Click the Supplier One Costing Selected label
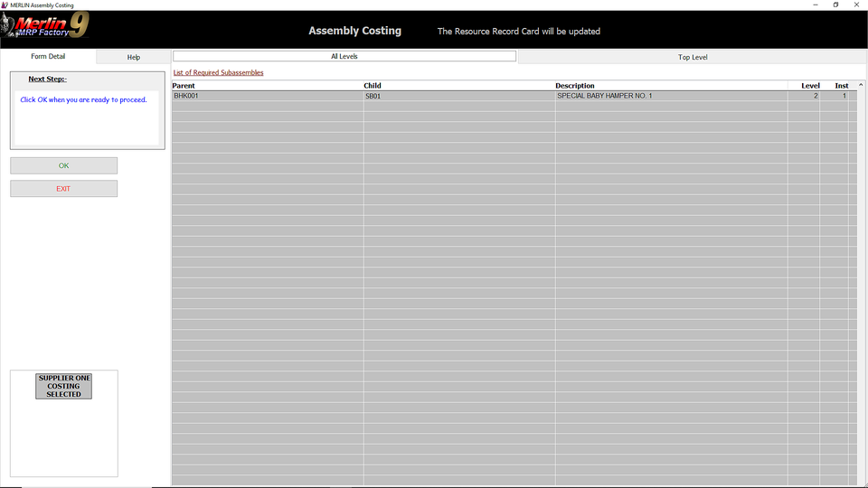Image resolution: width=868 pixels, height=488 pixels. 63,386
